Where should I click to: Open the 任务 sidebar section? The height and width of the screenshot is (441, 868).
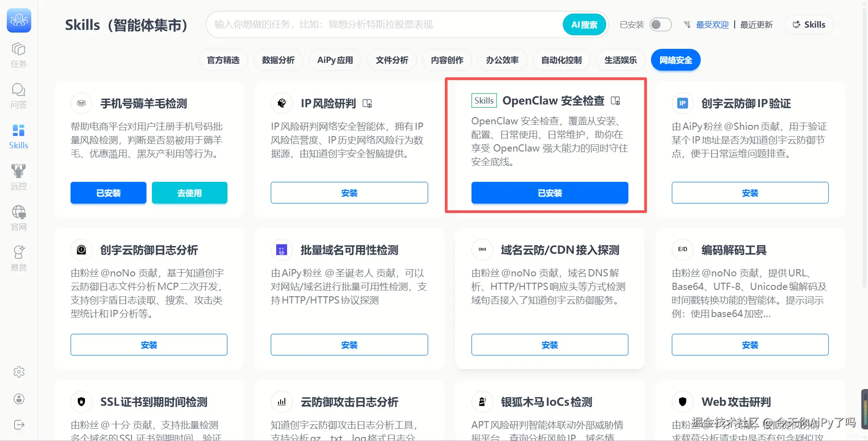click(19, 55)
